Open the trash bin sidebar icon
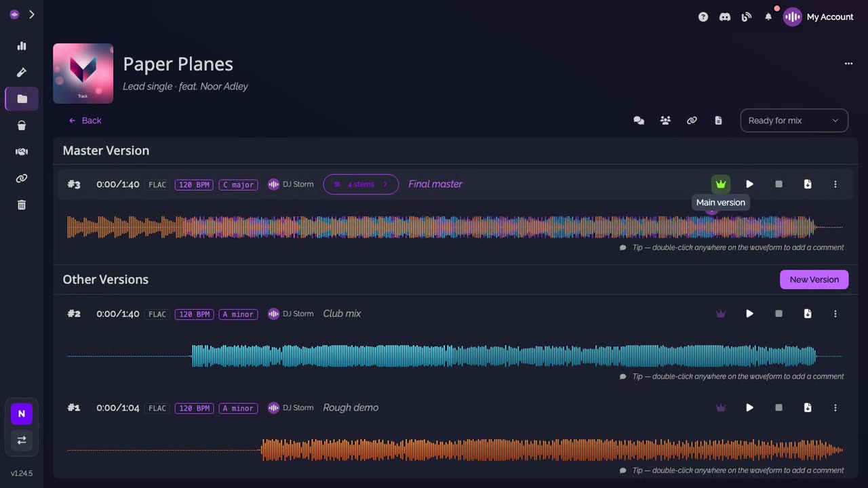868x488 pixels. (x=22, y=205)
